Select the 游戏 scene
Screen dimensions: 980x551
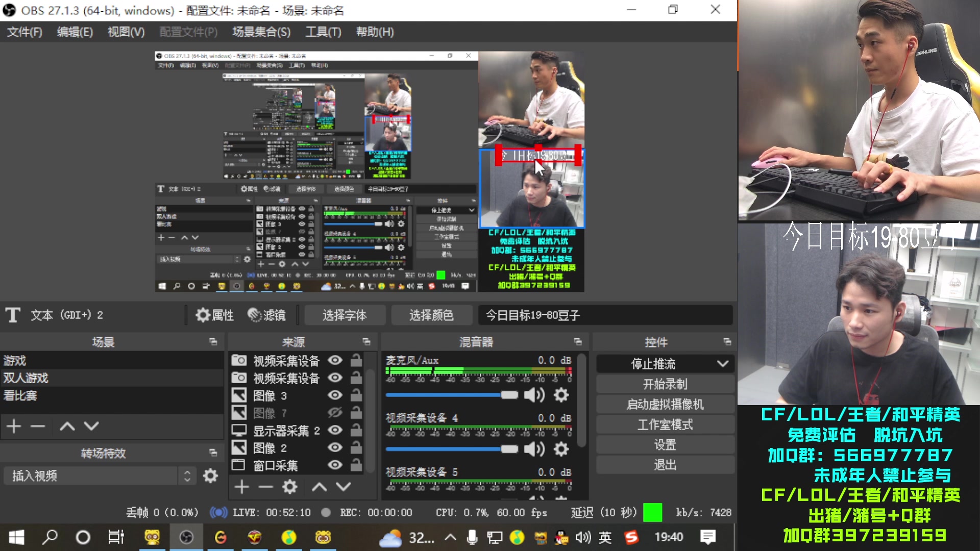coord(112,361)
